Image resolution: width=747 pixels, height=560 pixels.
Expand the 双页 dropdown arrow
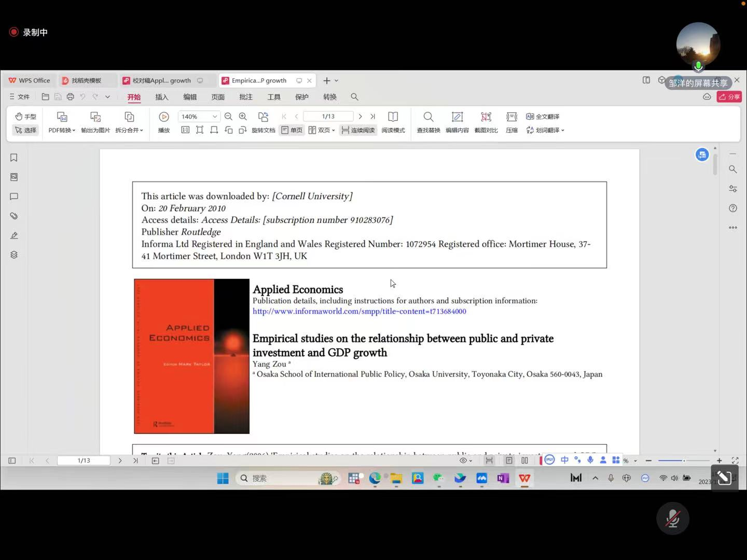pyautogui.click(x=333, y=130)
